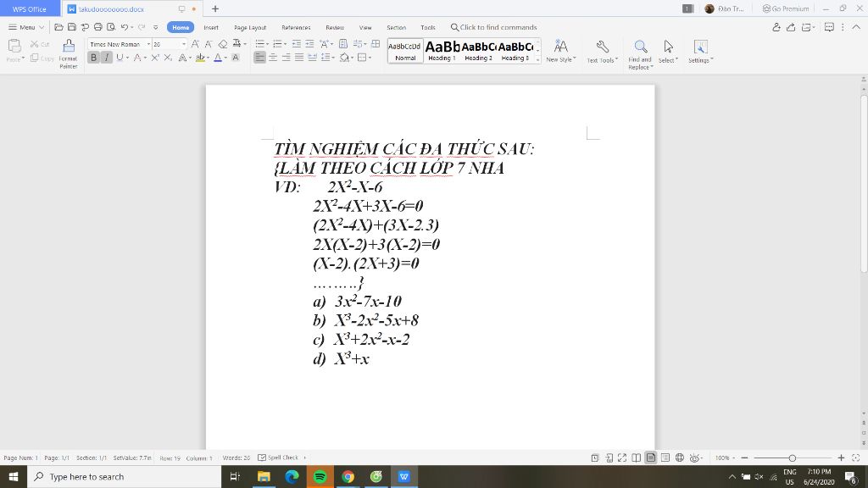Click the Go Premium button
Screen dimensions: 868x488
786,8
